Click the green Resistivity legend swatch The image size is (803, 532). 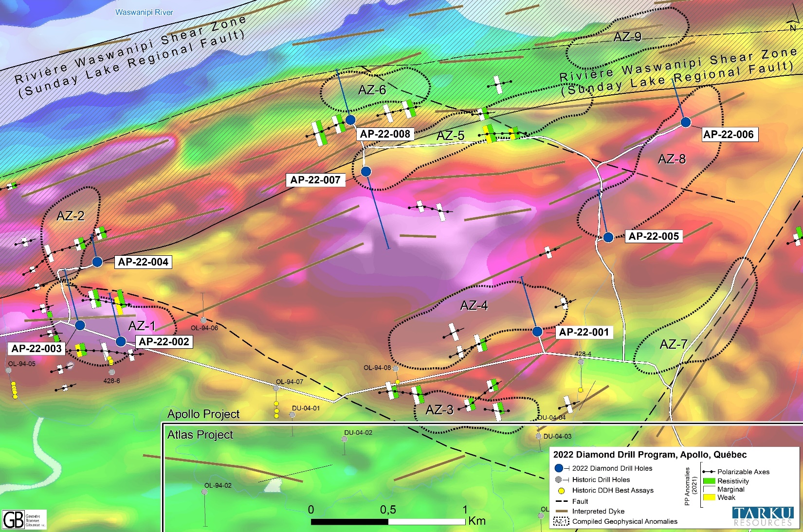(x=709, y=481)
